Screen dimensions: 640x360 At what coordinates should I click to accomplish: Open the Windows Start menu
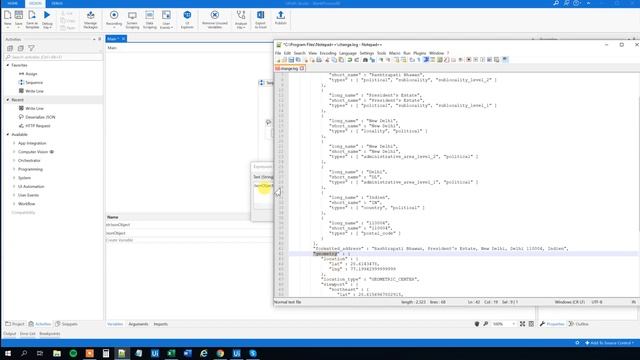(x=8, y=353)
